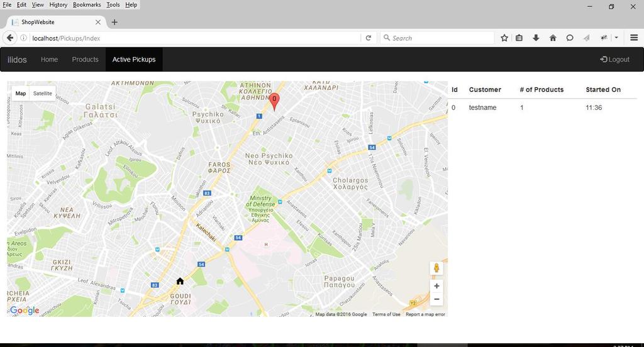The image size is (644, 347).
Task: Open the Tools menu
Action: 113,4
